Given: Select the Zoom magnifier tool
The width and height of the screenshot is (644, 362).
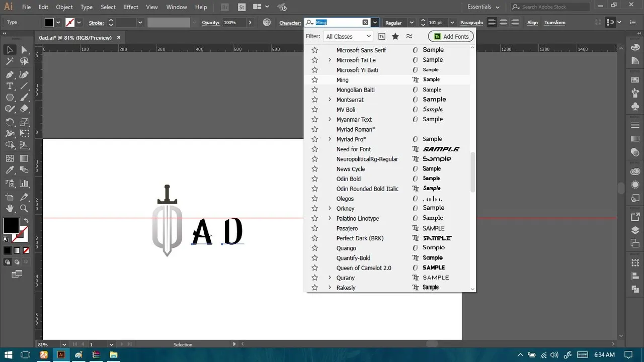Looking at the screenshot, I should 24,208.
